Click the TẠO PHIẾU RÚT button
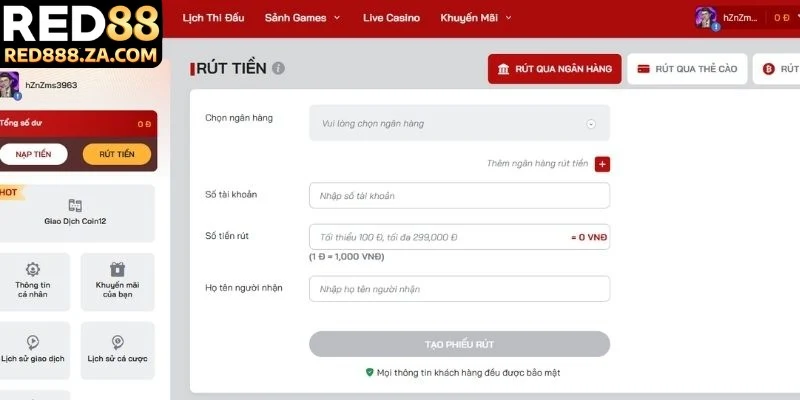The height and width of the screenshot is (400, 800). click(x=459, y=344)
